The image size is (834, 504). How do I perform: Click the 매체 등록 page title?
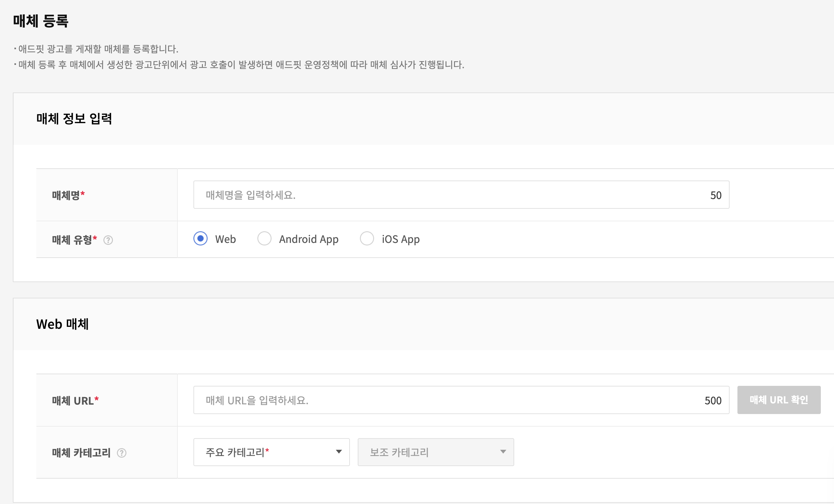pos(41,21)
